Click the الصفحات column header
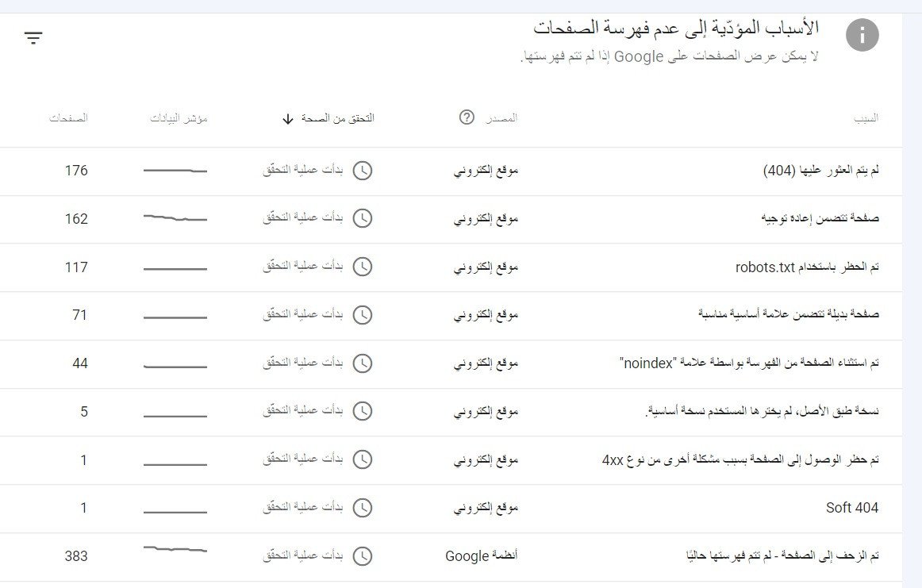This screenshot has height=588, width=922. [69, 118]
